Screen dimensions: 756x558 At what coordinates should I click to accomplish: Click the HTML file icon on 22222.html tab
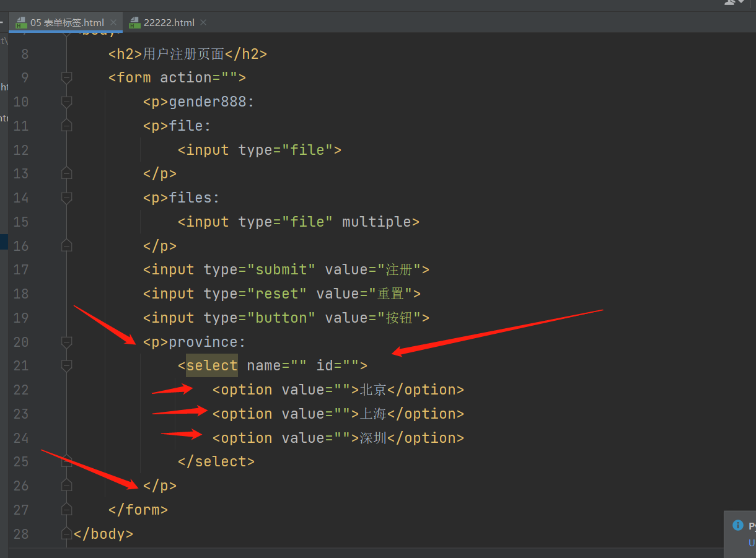coord(134,23)
